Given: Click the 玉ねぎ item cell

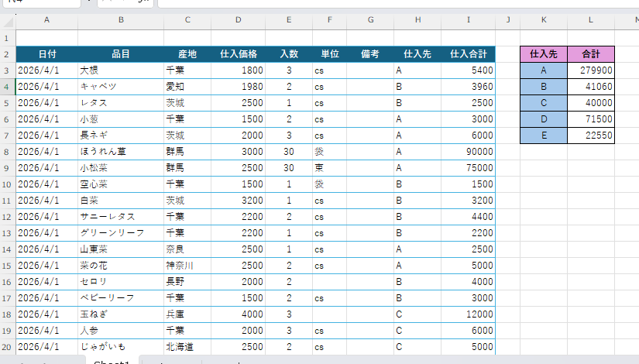Looking at the screenshot, I should click(x=120, y=314).
